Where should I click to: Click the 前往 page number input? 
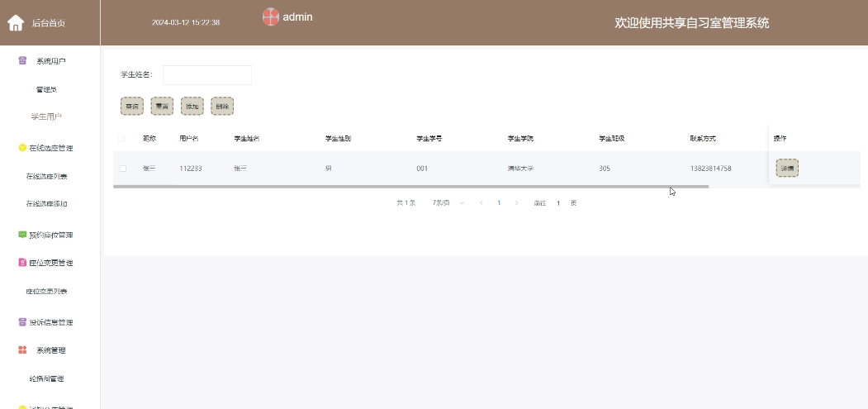[558, 202]
